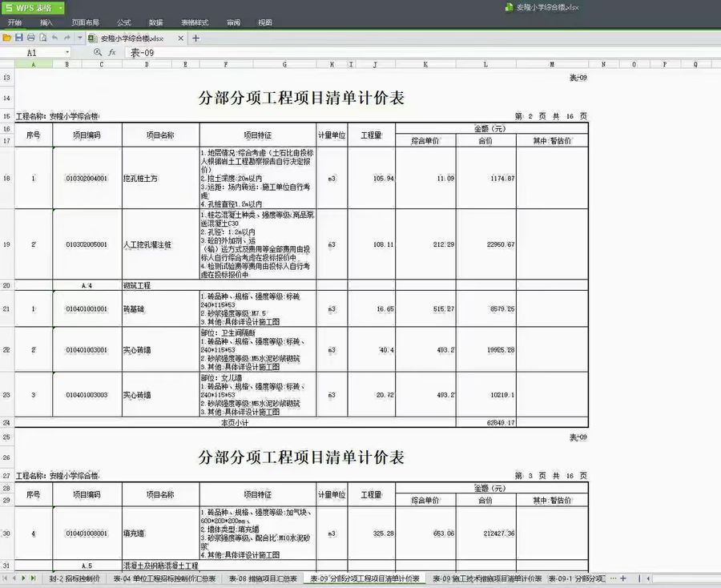Open the 审阅 ribbon tab
Image resolution: width=721 pixels, height=588 pixels.
pos(233,22)
